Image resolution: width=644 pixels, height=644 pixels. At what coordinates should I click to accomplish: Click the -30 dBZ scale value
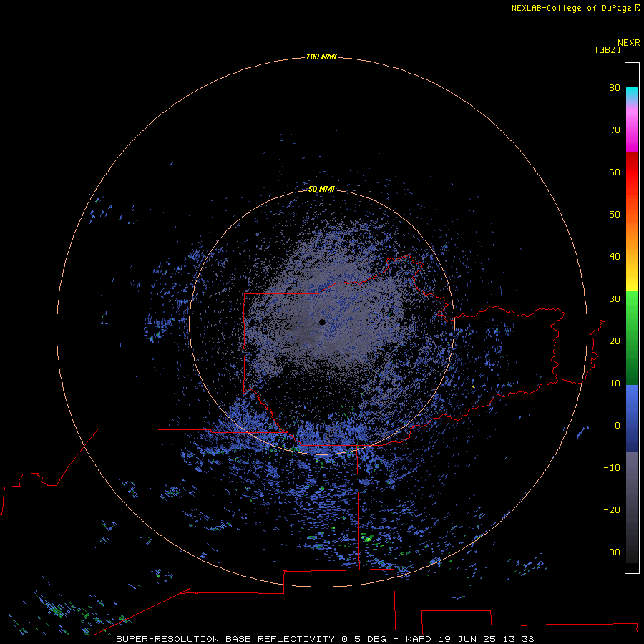tap(612, 552)
